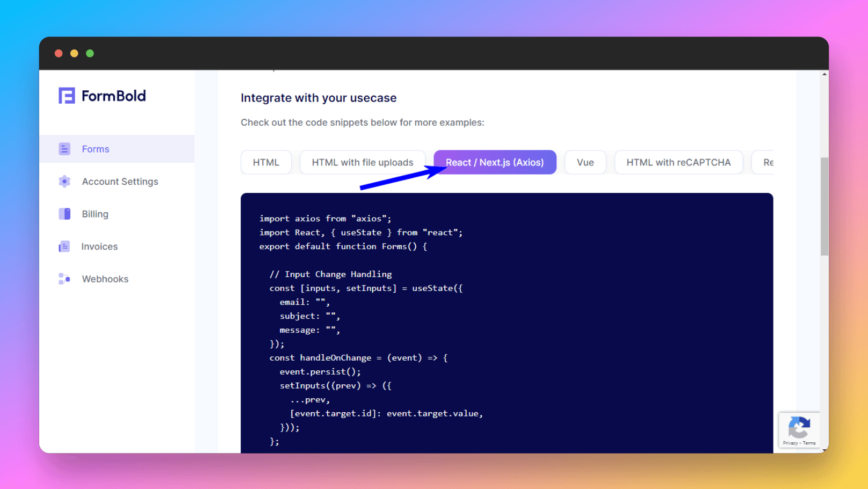868x489 pixels.
Task: Open Account Settings from the sidebar
Action: click(x=120, y=182)
